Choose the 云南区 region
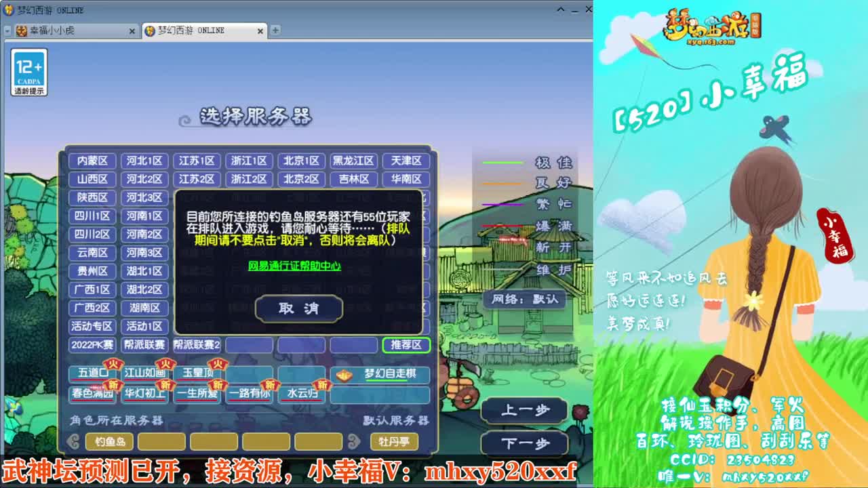Image resolution: width=868 pixels, height=488 pixels. point(92,252)
